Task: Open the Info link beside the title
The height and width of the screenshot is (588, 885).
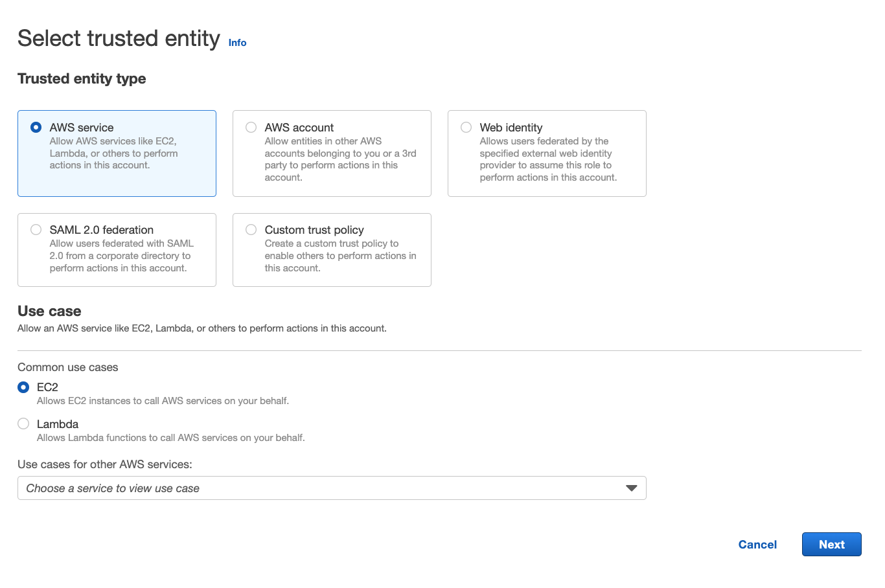Action: pos(237,43)
